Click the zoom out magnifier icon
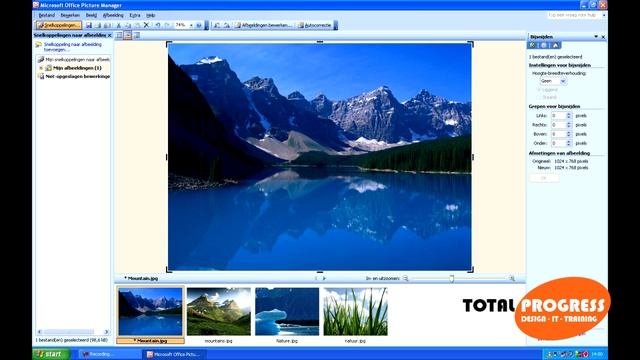This screenshot has width=640, height=360. coord(406,278)
